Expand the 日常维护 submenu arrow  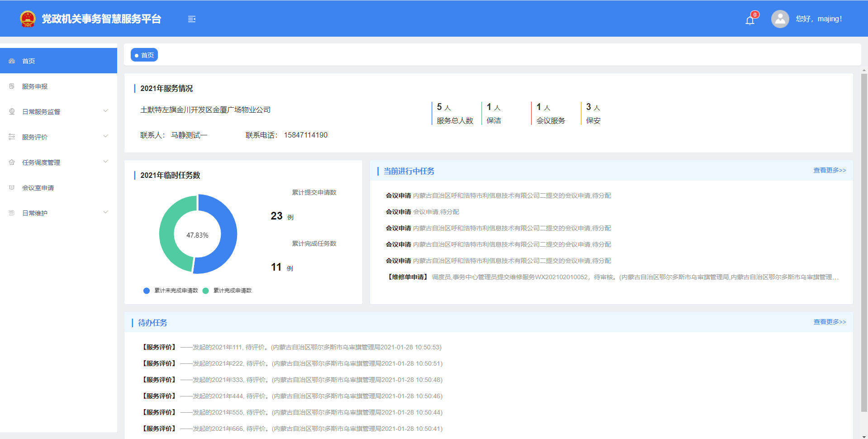105,212
